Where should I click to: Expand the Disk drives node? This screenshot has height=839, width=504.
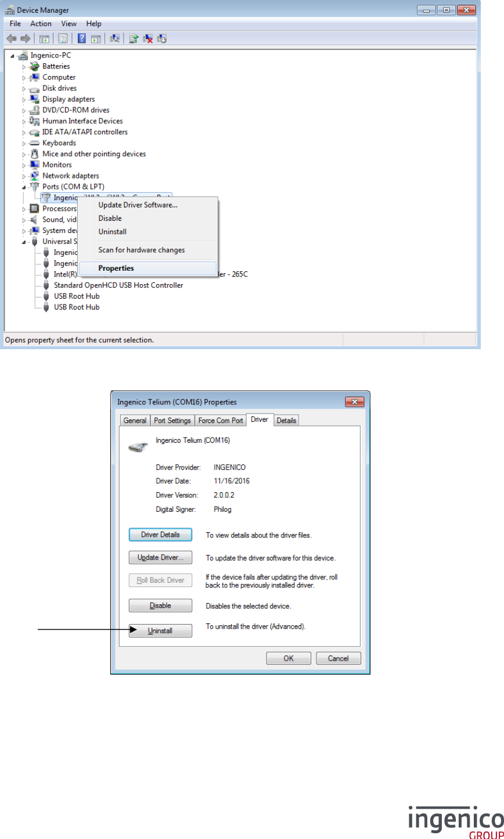coord(24,88)
